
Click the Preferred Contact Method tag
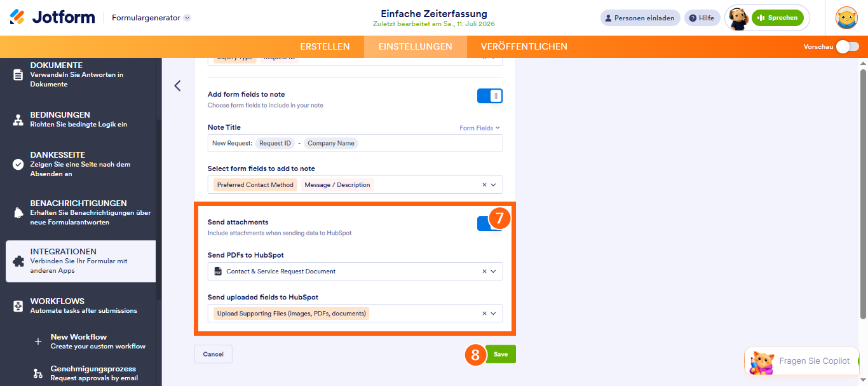[x=255, y=185]
